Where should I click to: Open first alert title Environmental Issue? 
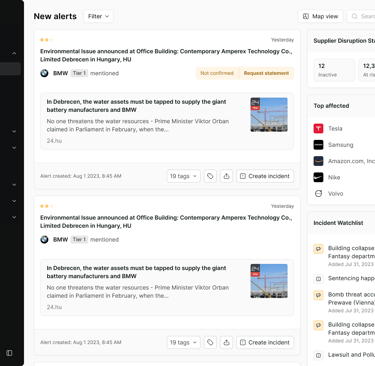coord(166,55)
